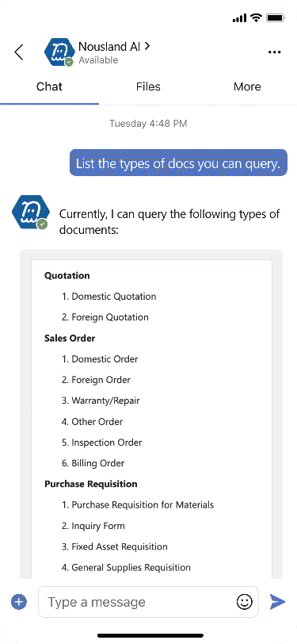Expand Nousland AI contact details chevron
The width and height of the screenshot is (297, 644).
click(x=147, y=47)
